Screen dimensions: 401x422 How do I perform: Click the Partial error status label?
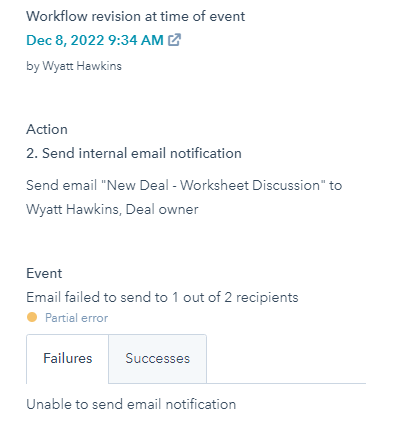(x=76, y=318)
